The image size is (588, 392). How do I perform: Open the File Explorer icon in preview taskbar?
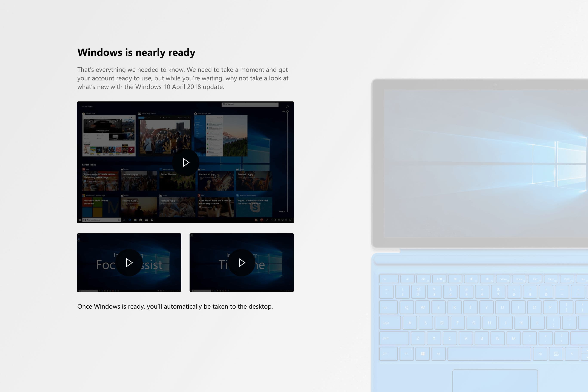tap(135, 220)
